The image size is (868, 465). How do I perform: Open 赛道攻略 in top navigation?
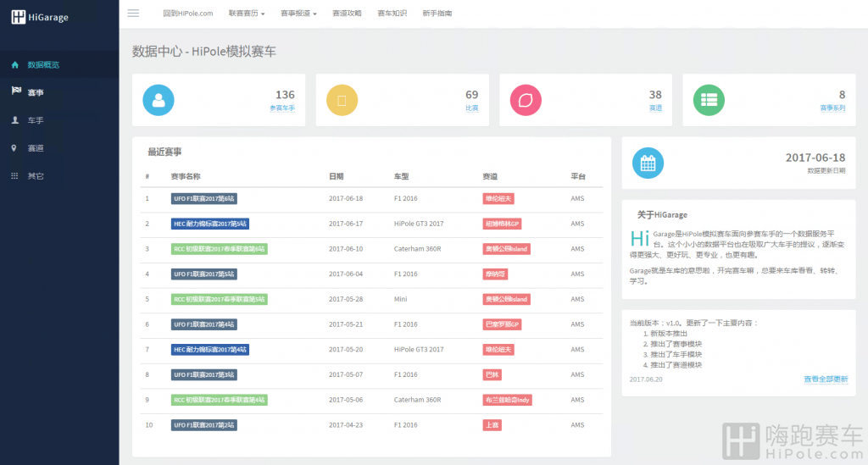(347, 14)
